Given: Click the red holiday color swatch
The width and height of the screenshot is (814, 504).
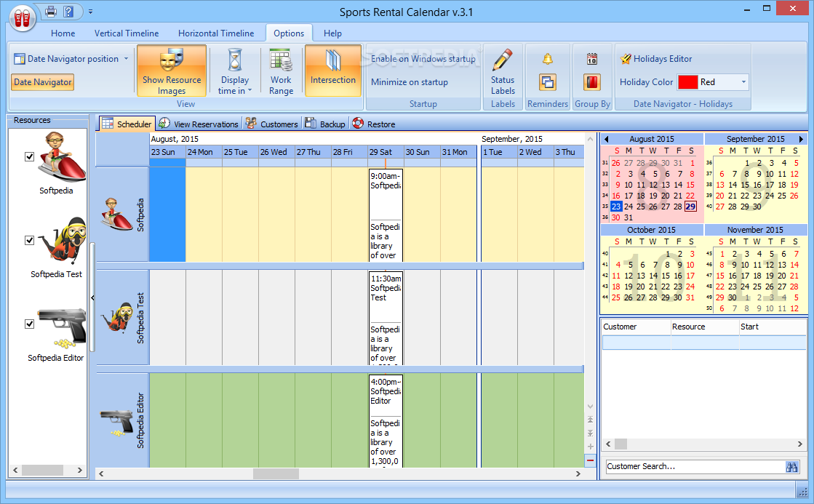Looking at the screenshot, I should [687, 82].
